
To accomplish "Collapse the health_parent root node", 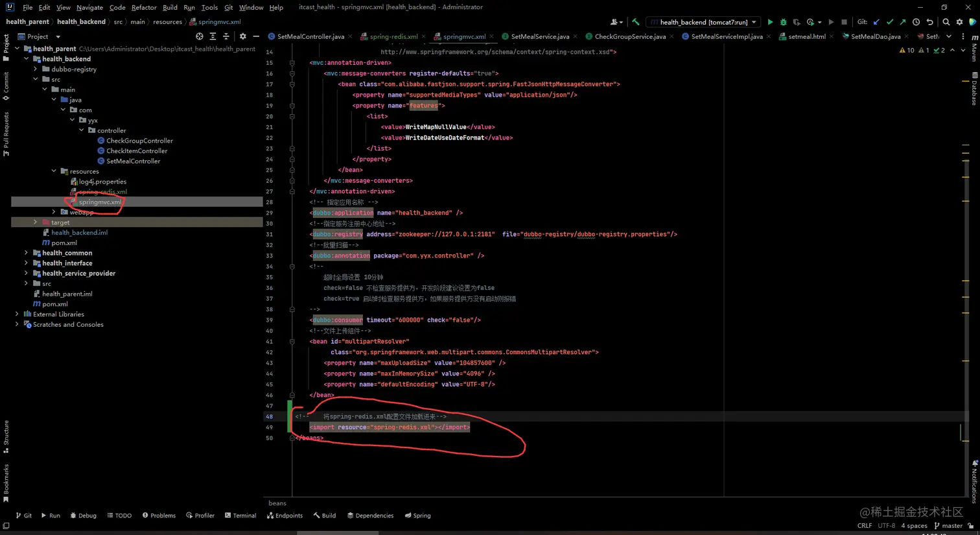I will 17,49.
